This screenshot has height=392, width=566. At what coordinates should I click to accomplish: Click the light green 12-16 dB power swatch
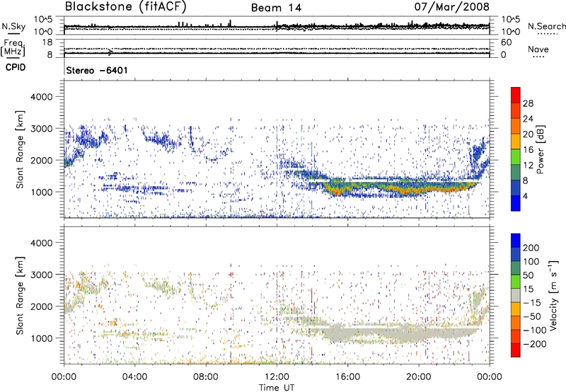click(516, 157)
